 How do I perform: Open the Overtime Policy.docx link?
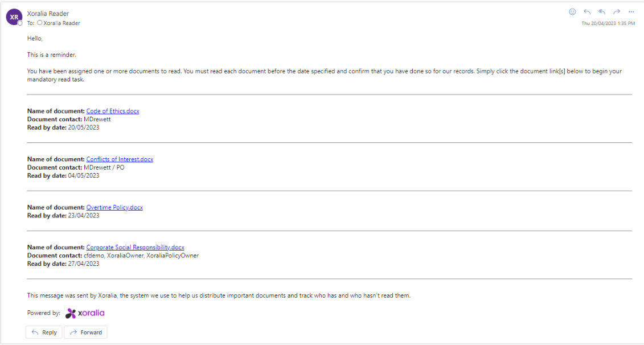[114, 207]
